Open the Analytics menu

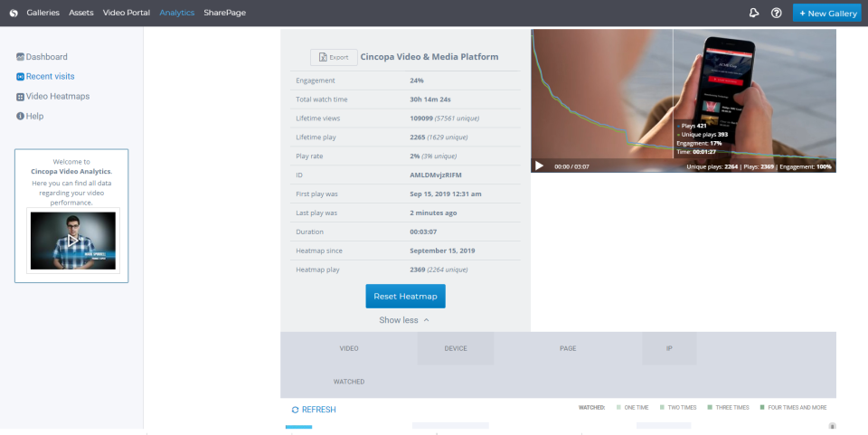(176, 13)
